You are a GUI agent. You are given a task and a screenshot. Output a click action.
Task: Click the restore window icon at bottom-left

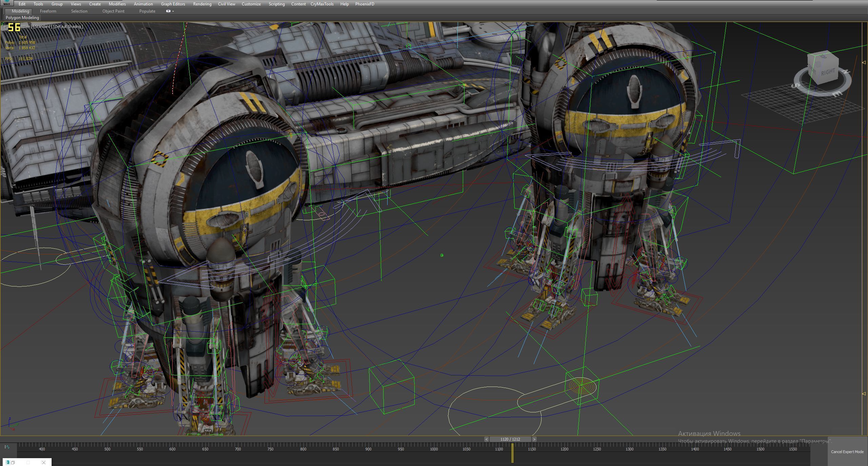(x=13, y=462)
